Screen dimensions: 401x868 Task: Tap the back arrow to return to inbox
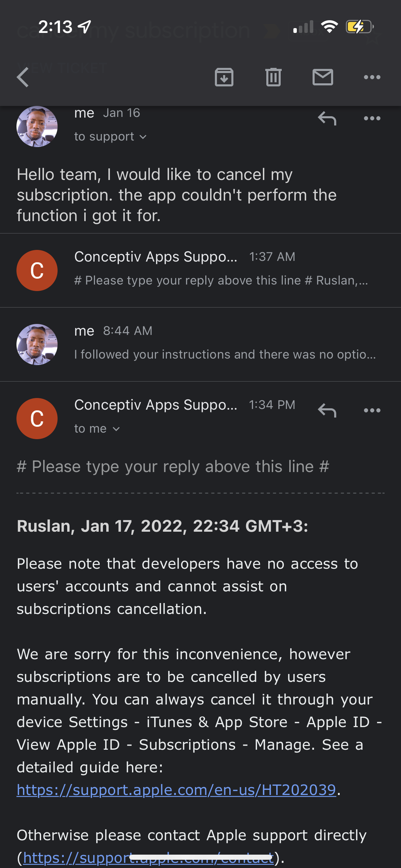click(x=23, y=77)
